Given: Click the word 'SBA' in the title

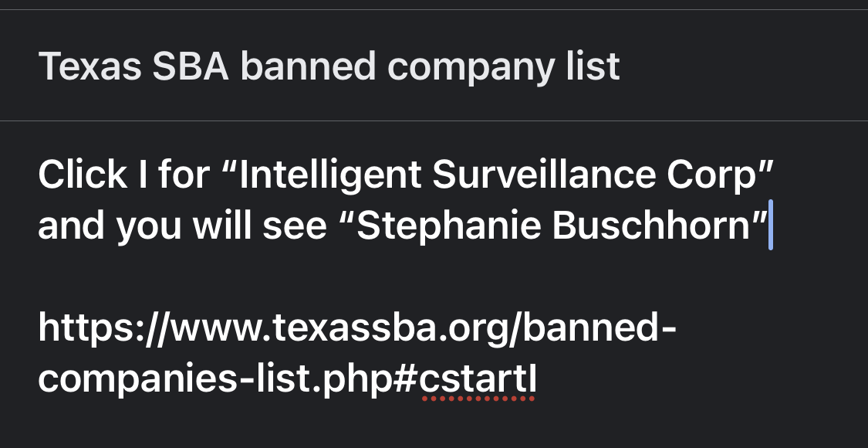Looking at the screenshot, I should [x=191, y=66].
